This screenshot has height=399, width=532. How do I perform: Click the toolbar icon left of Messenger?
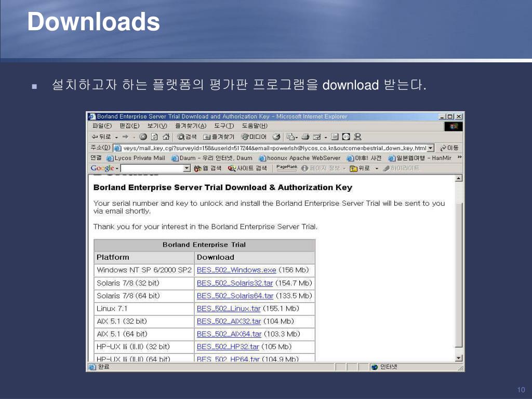click(346, 137)
